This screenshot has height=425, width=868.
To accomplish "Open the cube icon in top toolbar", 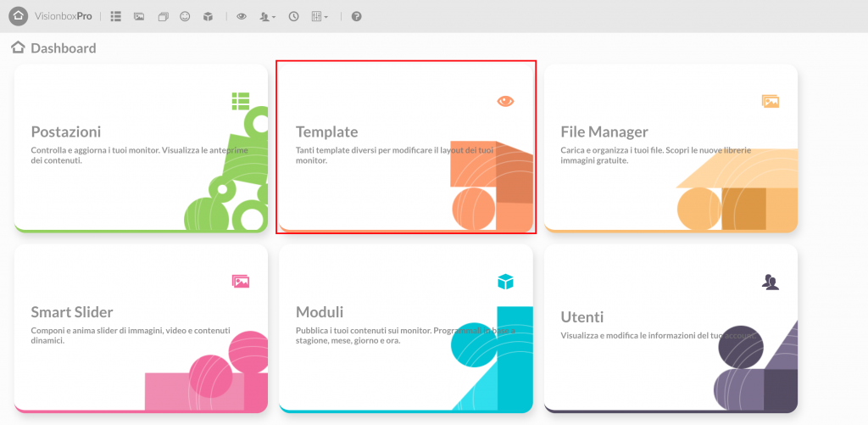I will pyautogui.click(x=208, y=16).
